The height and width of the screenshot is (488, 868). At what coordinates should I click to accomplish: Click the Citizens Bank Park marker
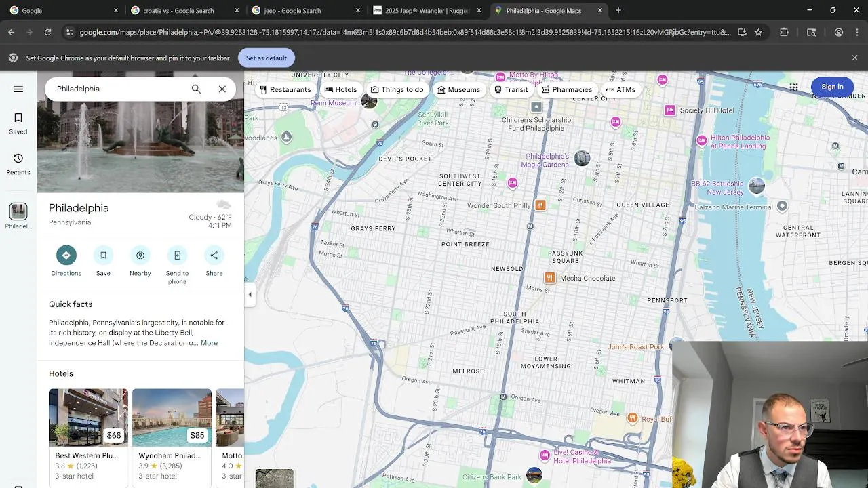534,475
